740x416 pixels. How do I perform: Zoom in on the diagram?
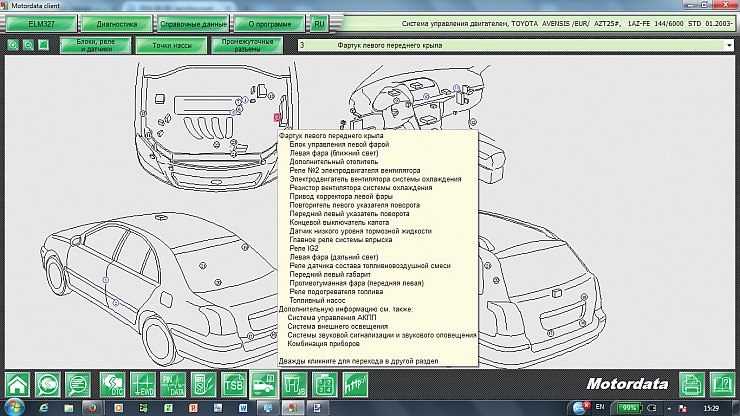tap(13, 45)
